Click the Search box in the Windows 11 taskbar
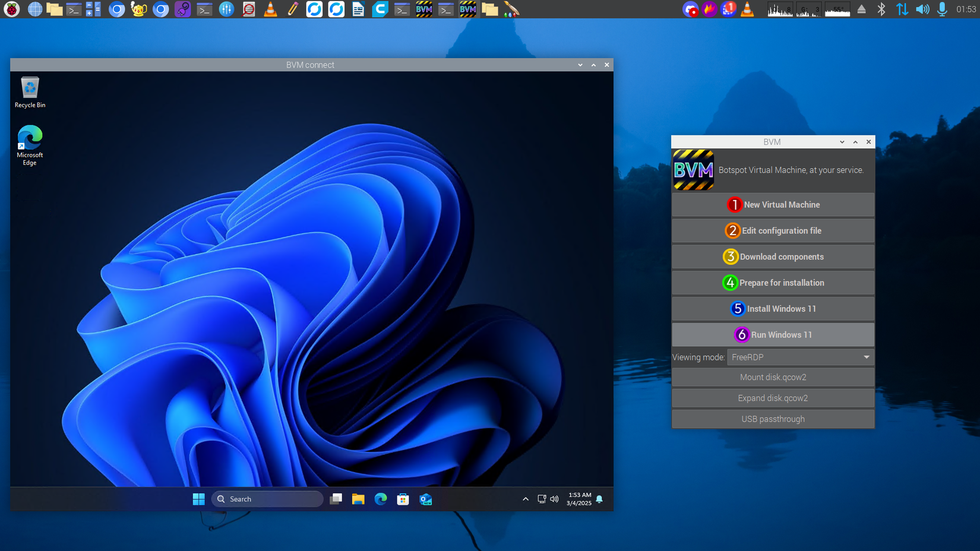 pyautogui.click(x=267, y=499)
